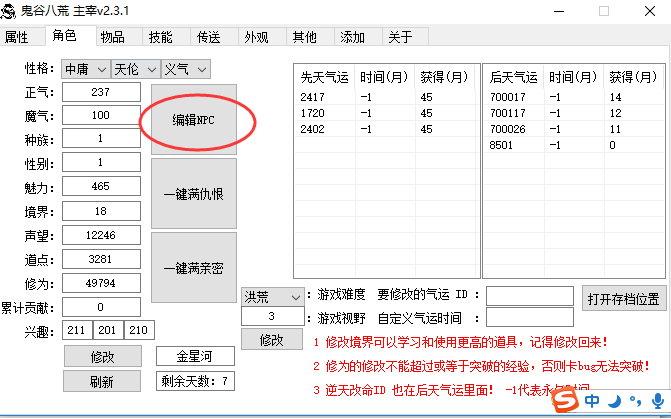Click the 先天气运 column header
Screen dimensions: 671x419
pos(325,77)
